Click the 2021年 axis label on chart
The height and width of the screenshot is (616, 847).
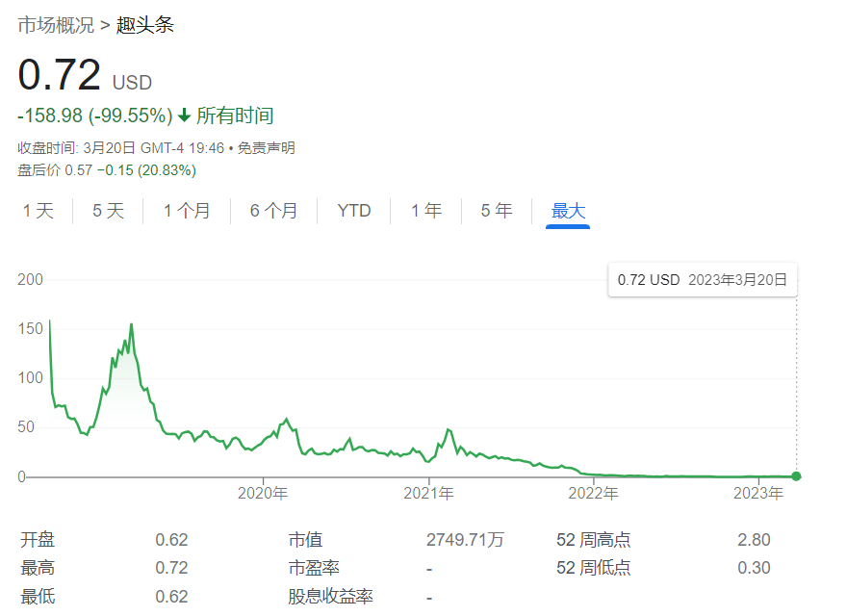(x=429, y=492)
